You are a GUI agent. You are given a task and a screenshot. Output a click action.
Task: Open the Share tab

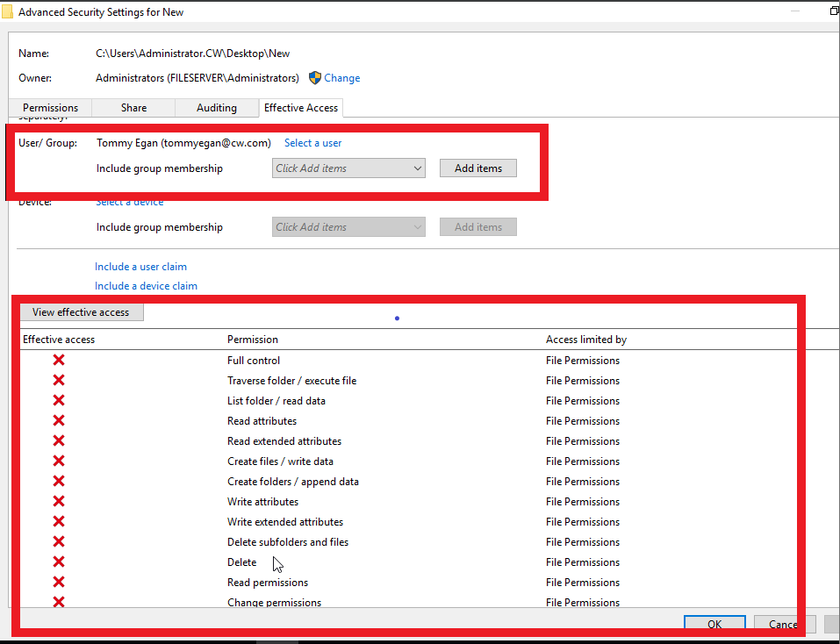point(133,108)
